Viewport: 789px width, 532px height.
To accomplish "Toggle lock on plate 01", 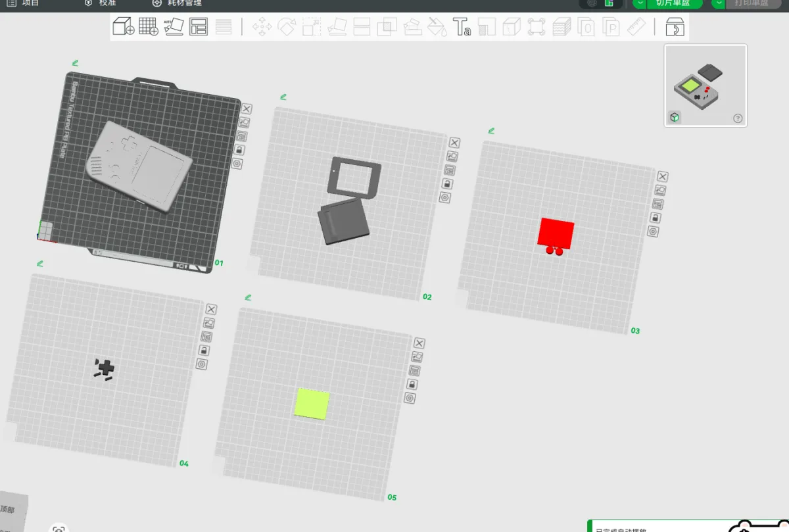I will pyautogui.click(x=238, y=150).
